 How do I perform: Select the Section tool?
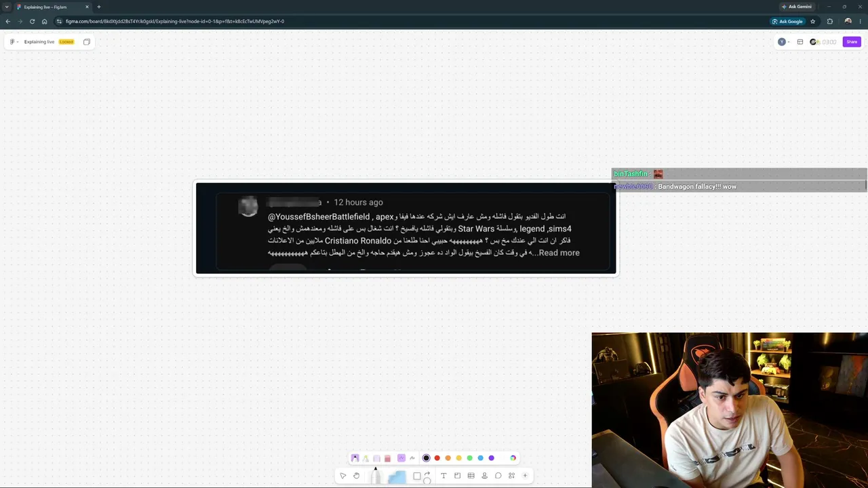point(457,476)
